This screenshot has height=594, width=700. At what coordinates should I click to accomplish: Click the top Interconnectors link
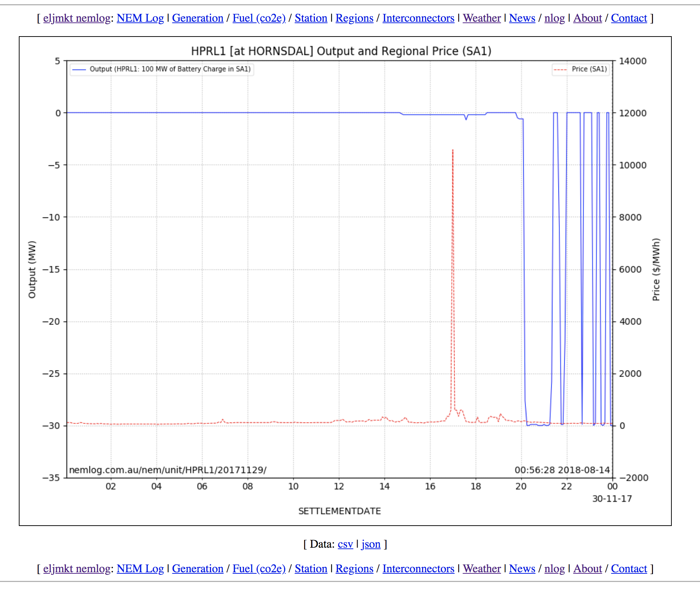tap(418, 18)
